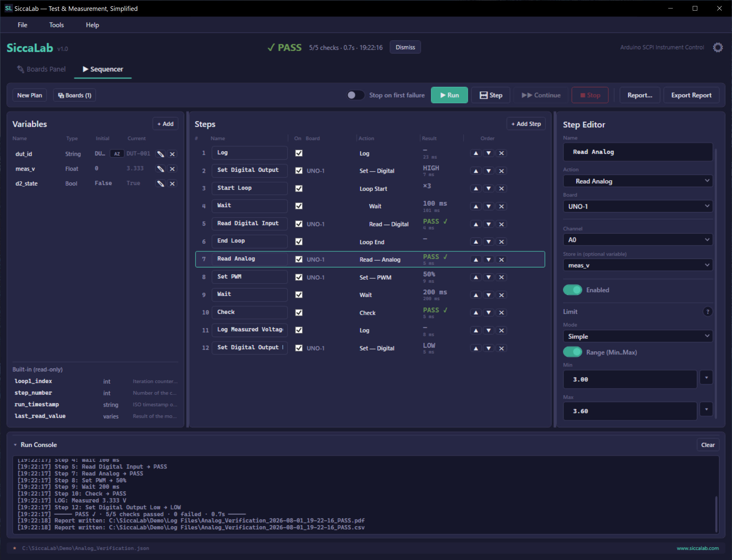Open the Action dropdown showing Read Analog

637,181
